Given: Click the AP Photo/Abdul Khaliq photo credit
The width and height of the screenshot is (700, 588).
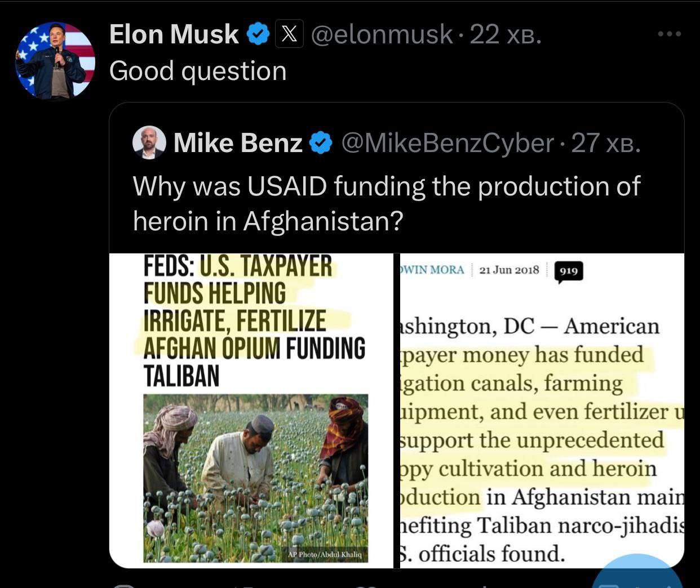Looking at the screenshot, I should [325, 554].
